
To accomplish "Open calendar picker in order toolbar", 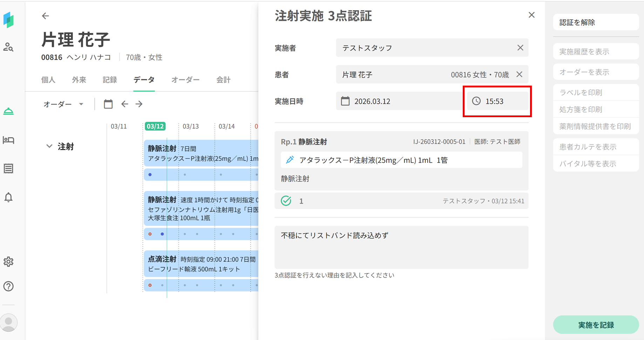I will pos(108,104).
